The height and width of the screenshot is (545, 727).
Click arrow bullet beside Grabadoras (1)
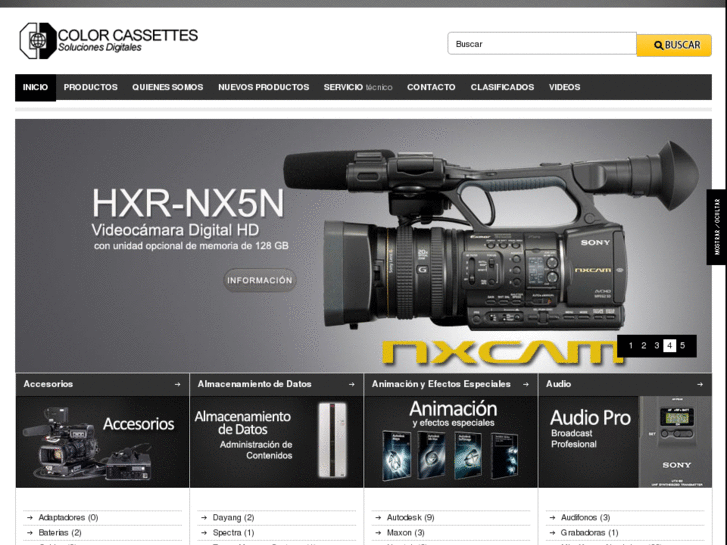[x=552, y=533]
